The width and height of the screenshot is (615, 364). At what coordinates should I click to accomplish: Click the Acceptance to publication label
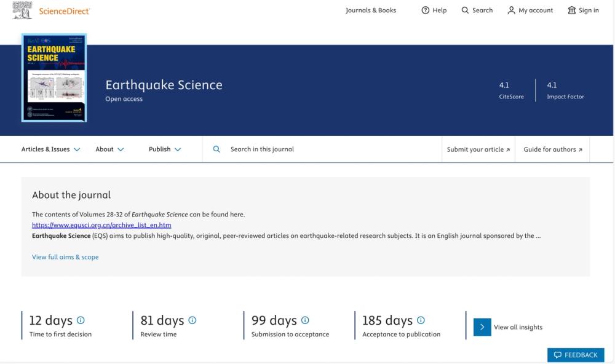[x=401, y=334]
